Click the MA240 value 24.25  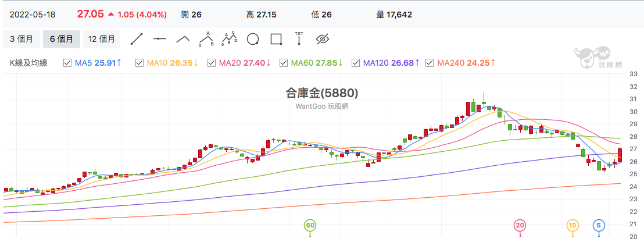click(x=478, y=63)
